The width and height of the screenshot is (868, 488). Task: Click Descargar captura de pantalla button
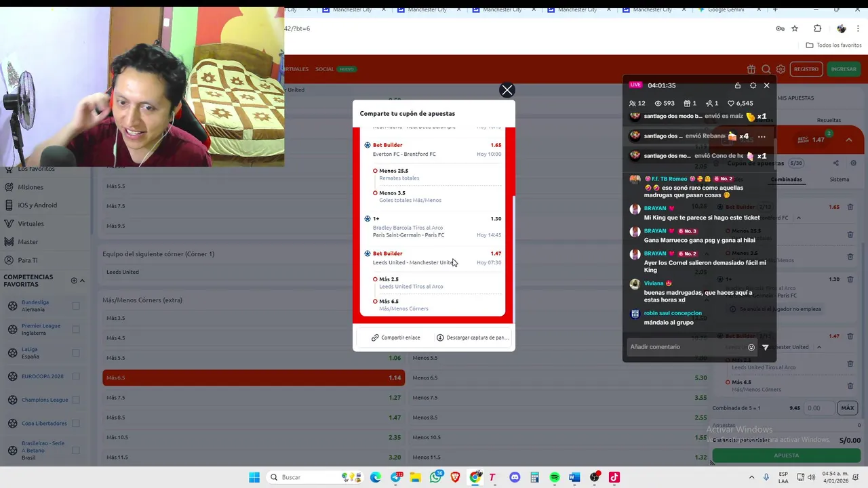(473, 338)
